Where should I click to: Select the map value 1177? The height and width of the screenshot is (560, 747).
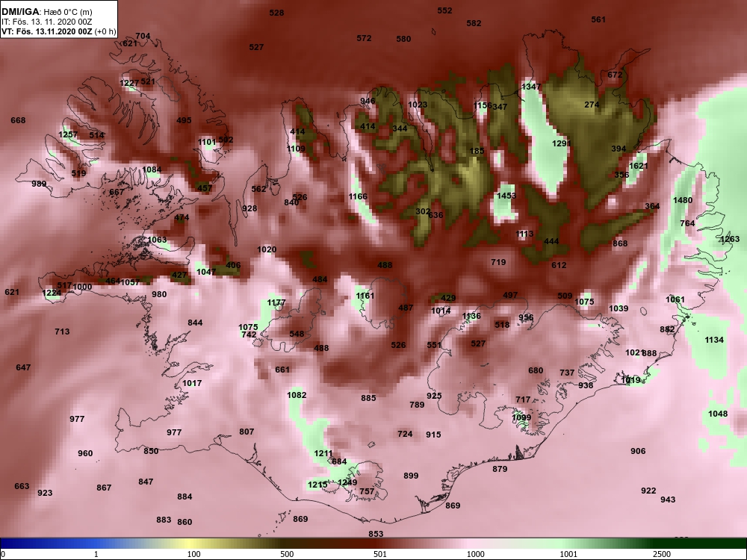(x=276, y=303)
